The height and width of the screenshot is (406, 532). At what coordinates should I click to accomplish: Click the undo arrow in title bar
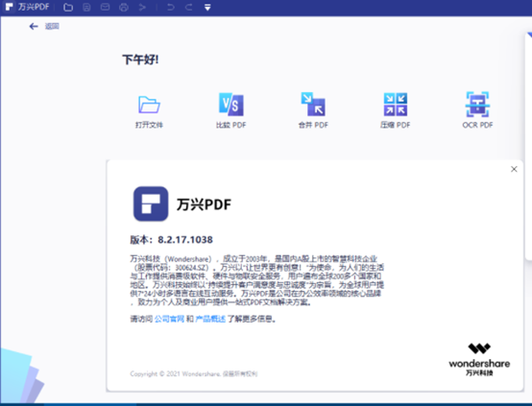(x=171, y=7)
